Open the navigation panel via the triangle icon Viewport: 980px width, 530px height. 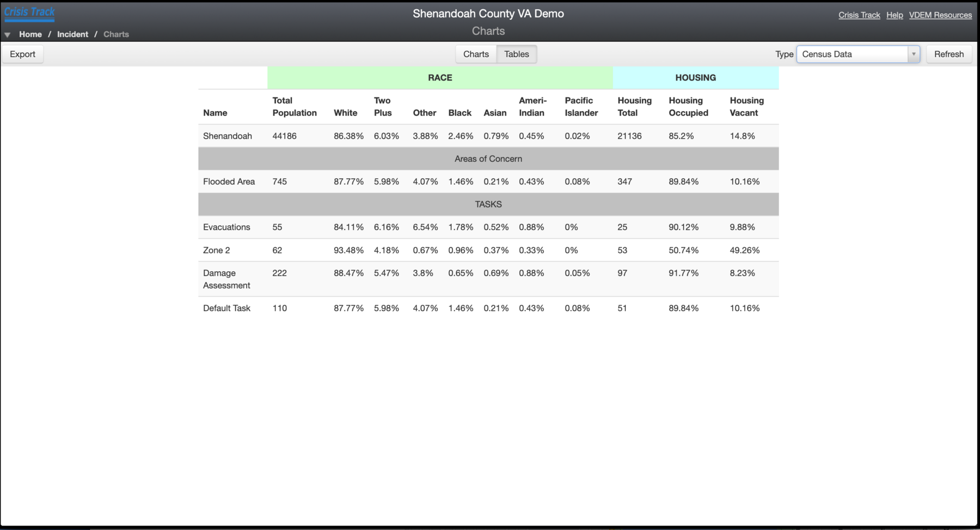pos(7,34)
